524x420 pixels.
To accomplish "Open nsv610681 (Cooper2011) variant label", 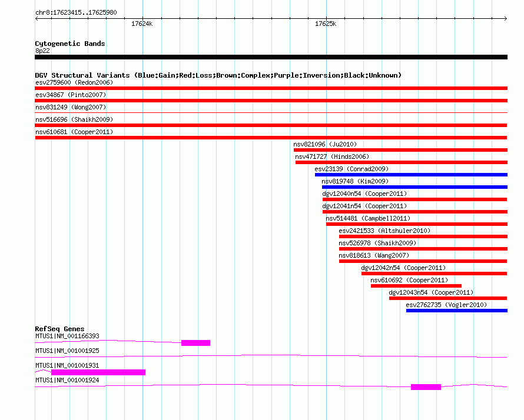I will coord(74,132).
